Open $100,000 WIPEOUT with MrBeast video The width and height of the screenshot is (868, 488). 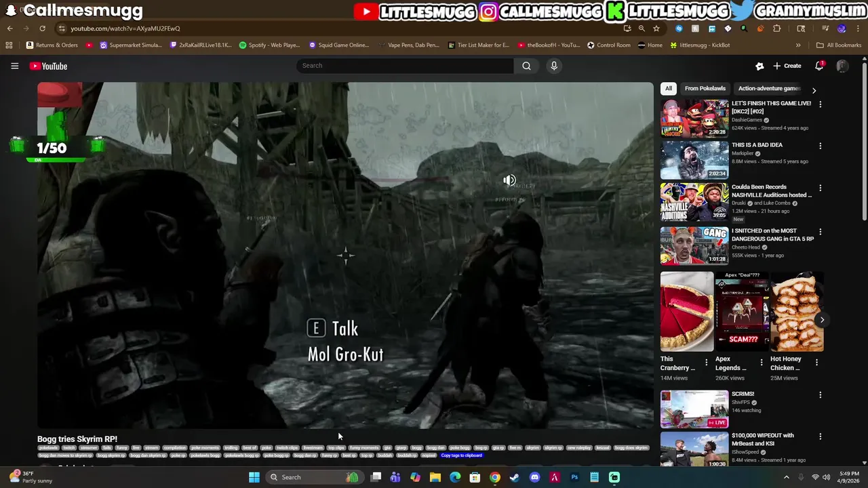pos(694,450)
